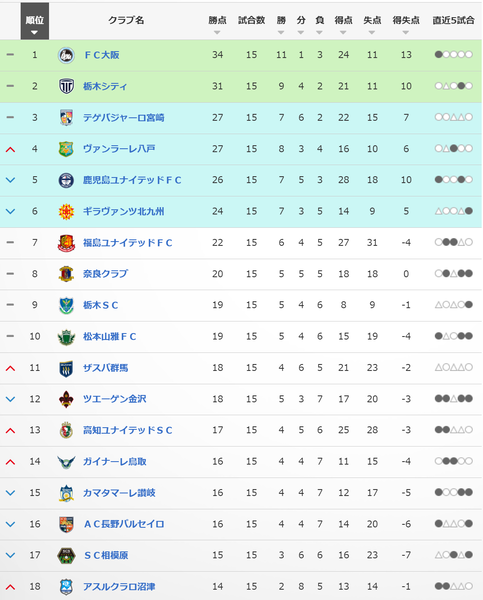
Task: Click the ギラヴァンツ北九州 sun emblem icon
Action: pos(66,211)
